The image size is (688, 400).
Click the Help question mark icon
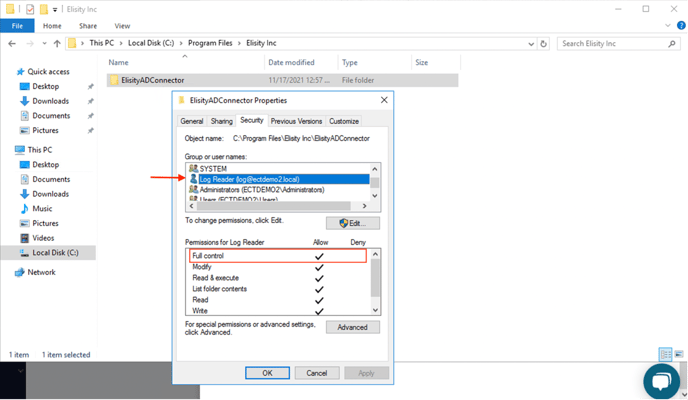[681, 26]
